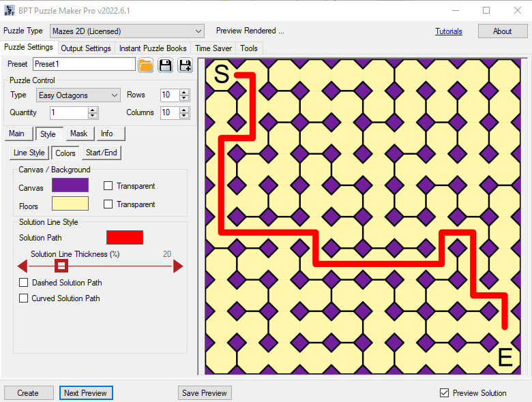Click the save preset floppy disk icon
This screenshot has height=402, width=532.
point(165,65)
